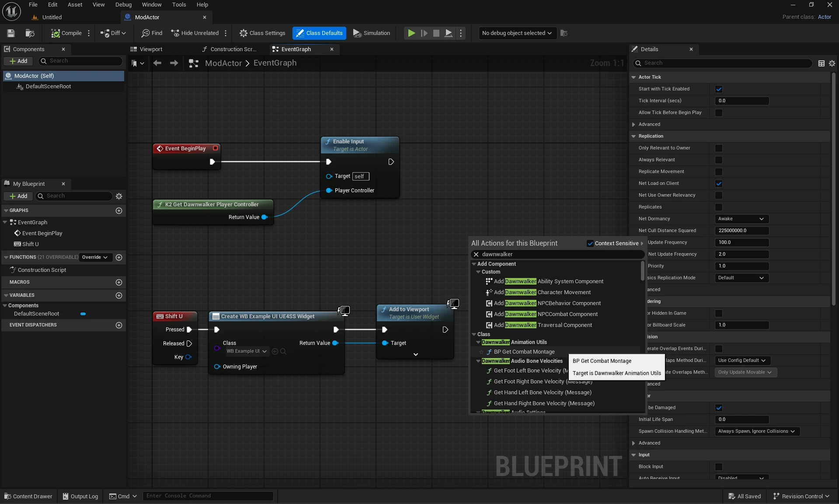Select BP Get Combat Montage action
This screenshot has width=839, height=504.
pyautogui.click(x=524, y=352)
